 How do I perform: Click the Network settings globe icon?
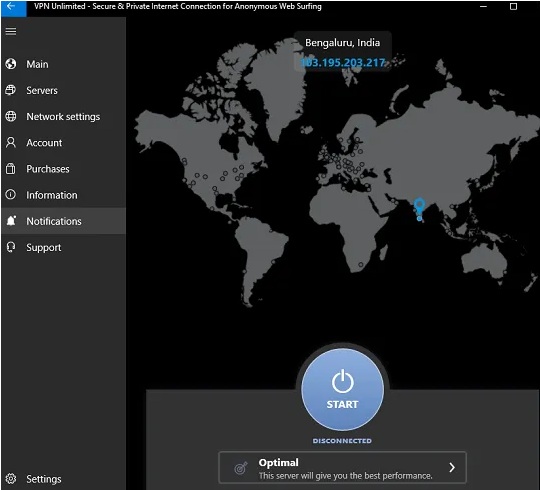point(11,116)
